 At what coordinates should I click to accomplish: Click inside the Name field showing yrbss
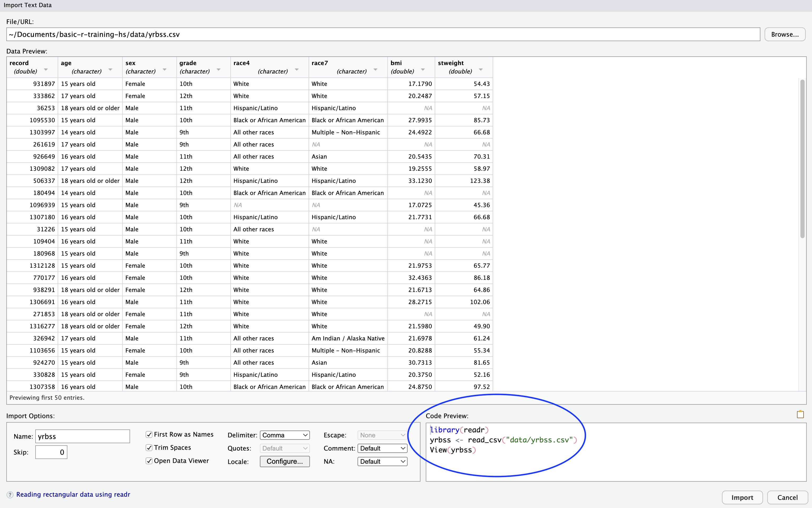click(82, 436)
